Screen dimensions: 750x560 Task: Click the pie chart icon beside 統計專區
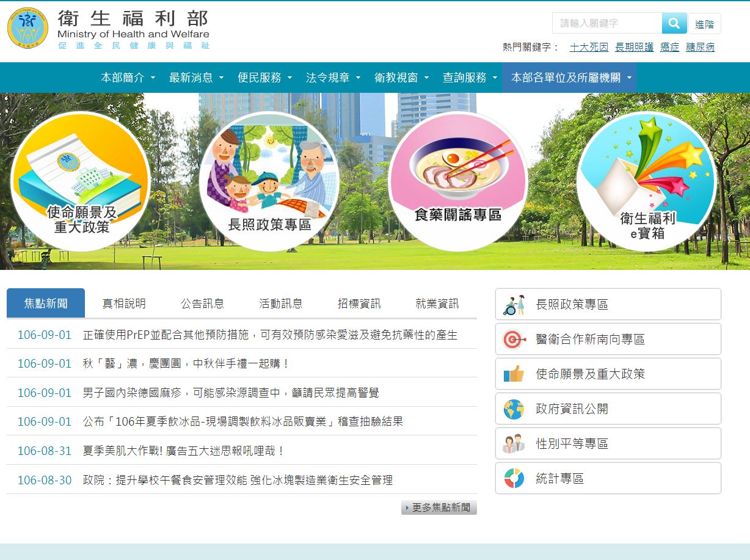pyautogui.click(x=514, y=479)
